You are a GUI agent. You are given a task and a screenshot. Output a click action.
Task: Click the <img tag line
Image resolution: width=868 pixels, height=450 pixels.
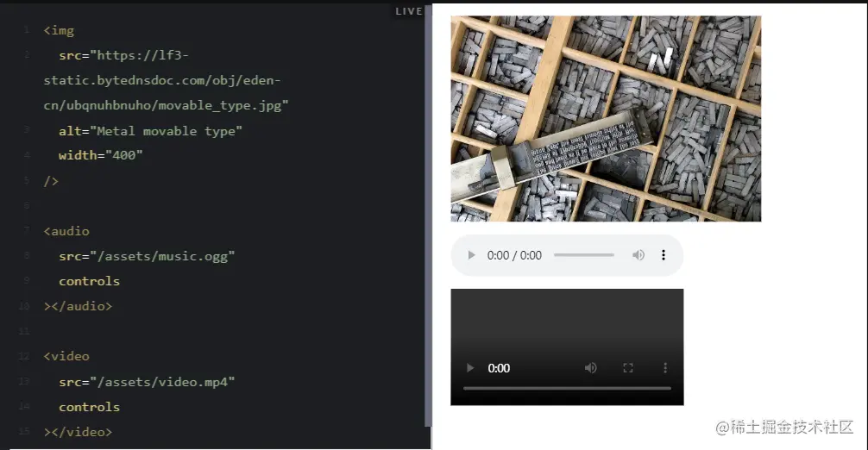tap(59, 30)
